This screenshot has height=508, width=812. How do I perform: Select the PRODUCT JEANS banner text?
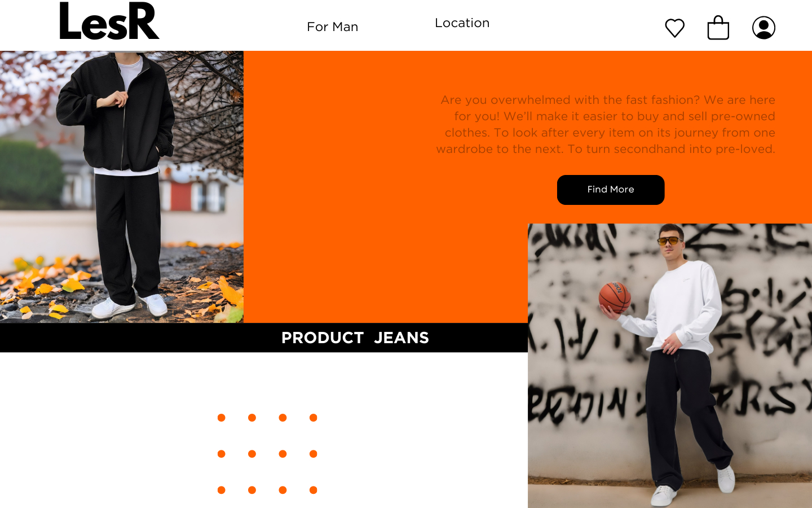click(x=355, y=338)
